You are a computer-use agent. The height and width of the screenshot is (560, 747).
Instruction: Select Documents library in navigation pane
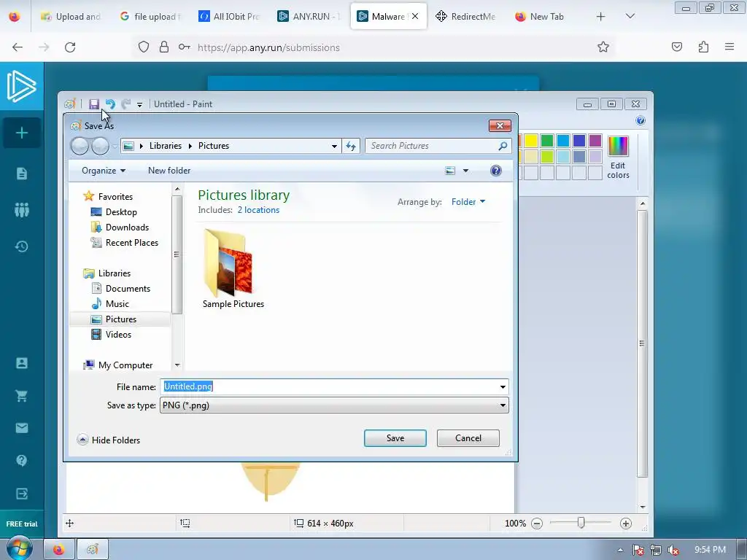128,288
